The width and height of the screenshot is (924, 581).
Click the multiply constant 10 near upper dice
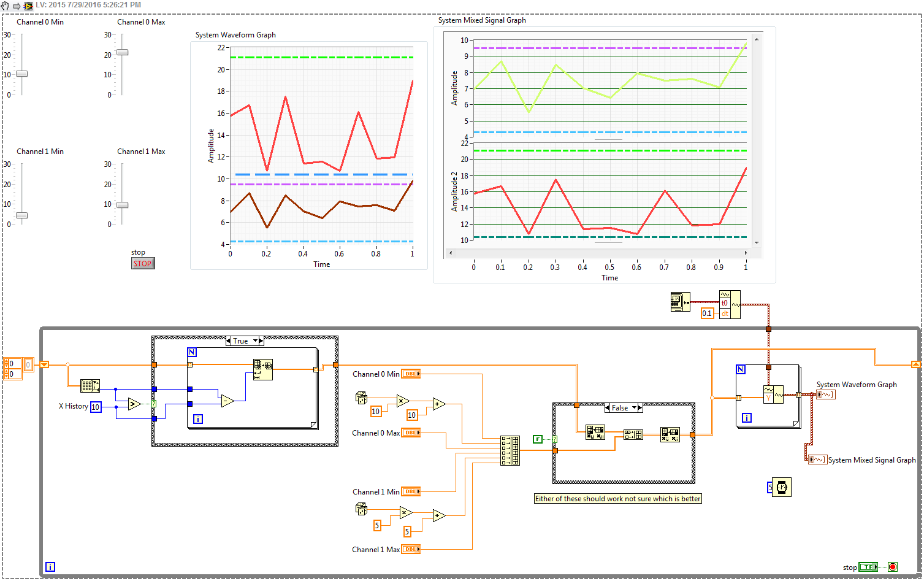point(376,412)
